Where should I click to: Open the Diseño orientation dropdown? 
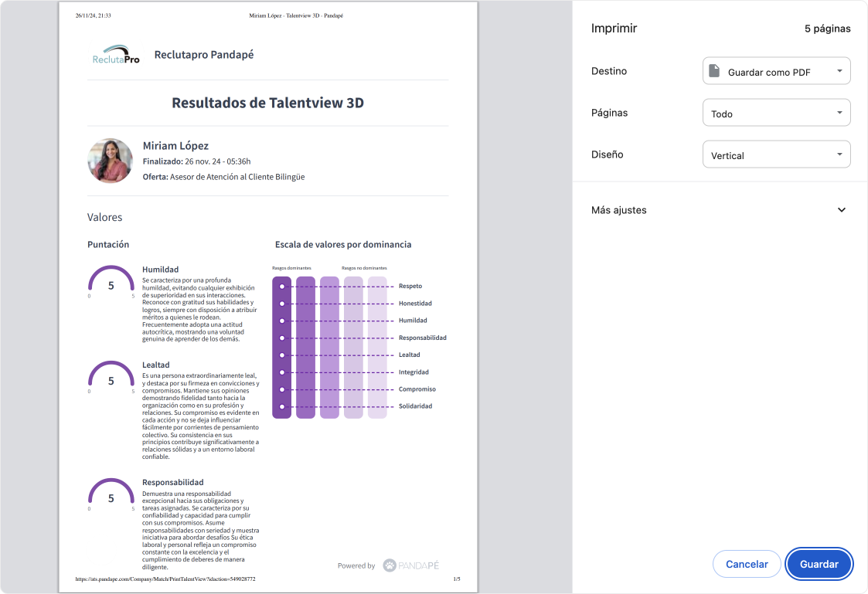pos(776,154)
